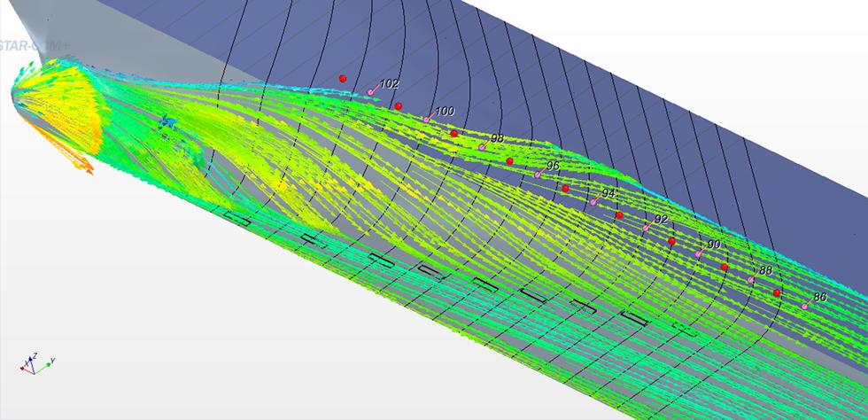The height and width of the screenshot is (420, 868).
Task: Click the red dot left of marker 98
Action: click(454, 134)
